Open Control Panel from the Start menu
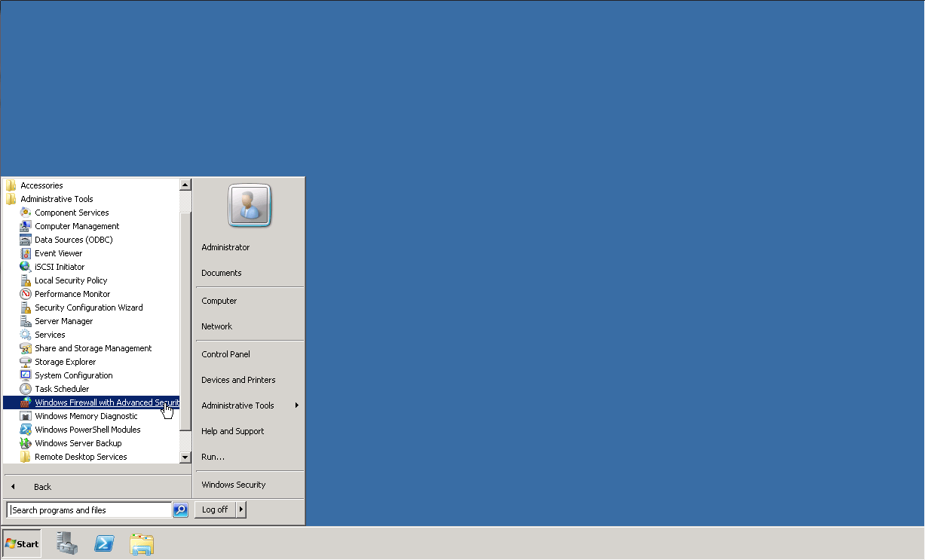Image resolution: width=925 pixels, height=560 pixels. coord(225,354)
